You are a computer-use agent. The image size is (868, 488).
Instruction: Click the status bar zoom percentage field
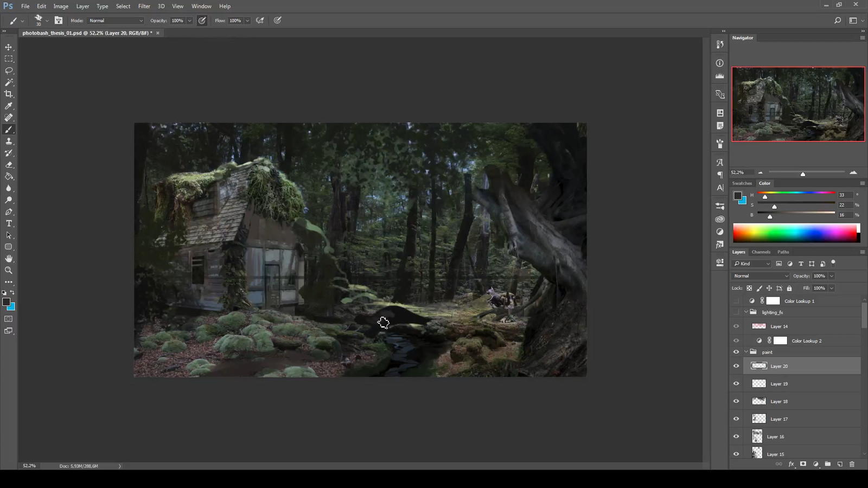point(29,466)
